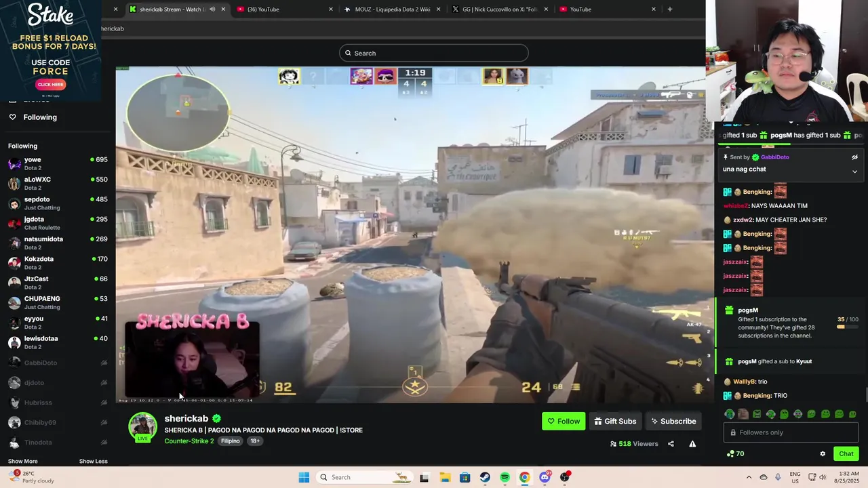868x488 pixels.
Task: Switch to the last YouTube tab
Action: [608, 9]
